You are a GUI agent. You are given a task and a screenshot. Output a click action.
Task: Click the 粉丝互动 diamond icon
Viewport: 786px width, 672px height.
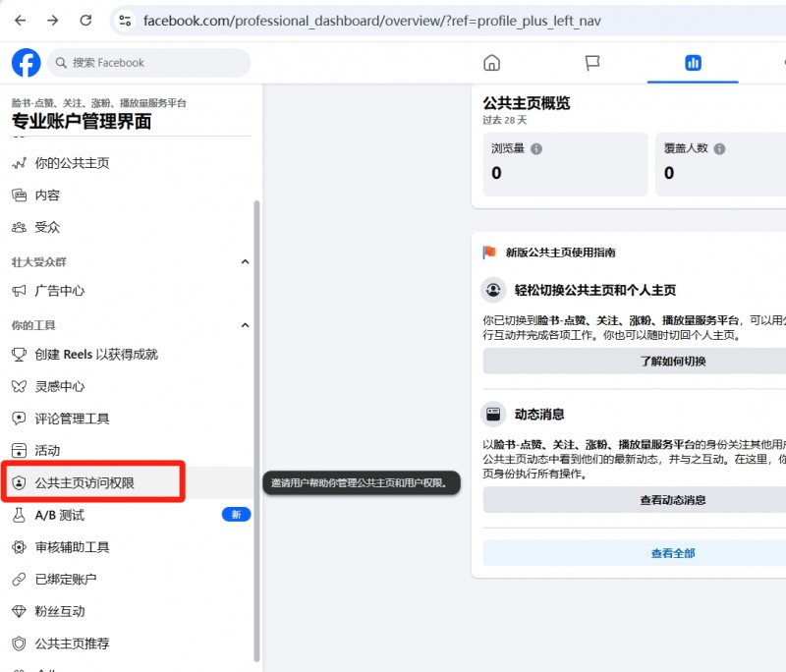[19, 611]
